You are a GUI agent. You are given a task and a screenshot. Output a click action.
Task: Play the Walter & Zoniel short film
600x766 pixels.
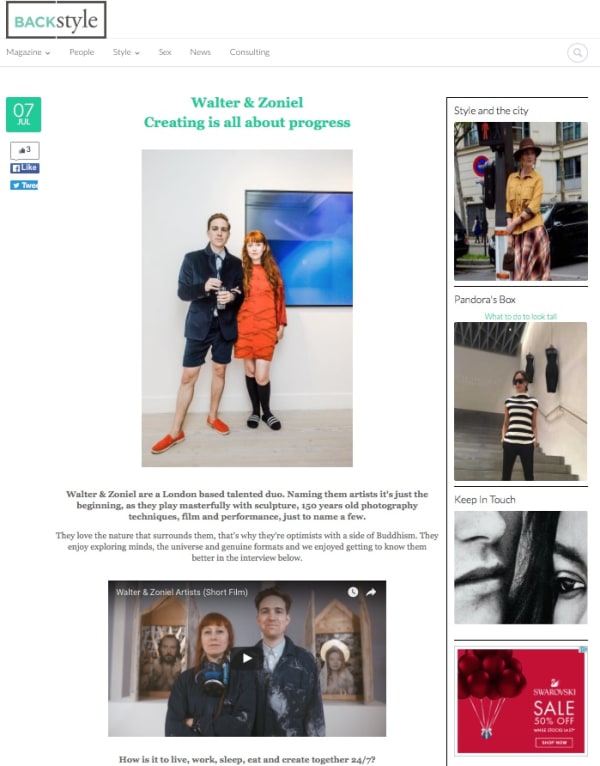tap(247, 658)
